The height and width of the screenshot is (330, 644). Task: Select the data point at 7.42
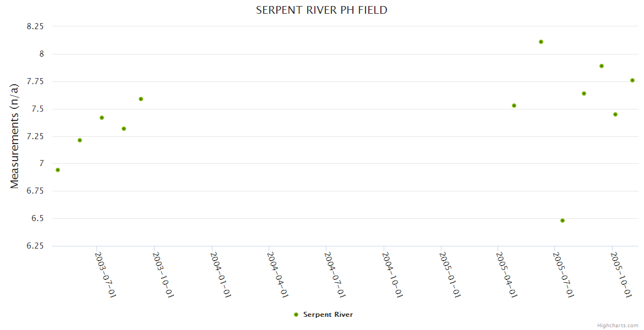point(102,118)
